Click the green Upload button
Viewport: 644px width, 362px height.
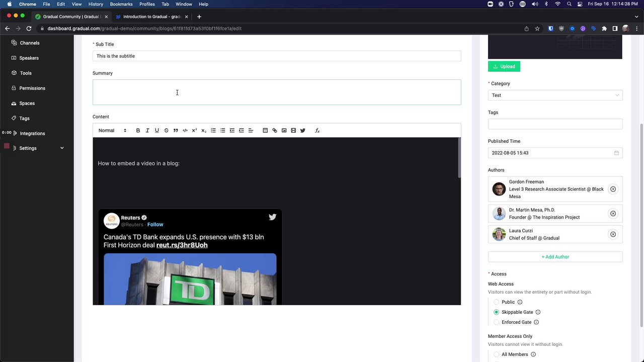pyautogui.click(x=504, y=66)
